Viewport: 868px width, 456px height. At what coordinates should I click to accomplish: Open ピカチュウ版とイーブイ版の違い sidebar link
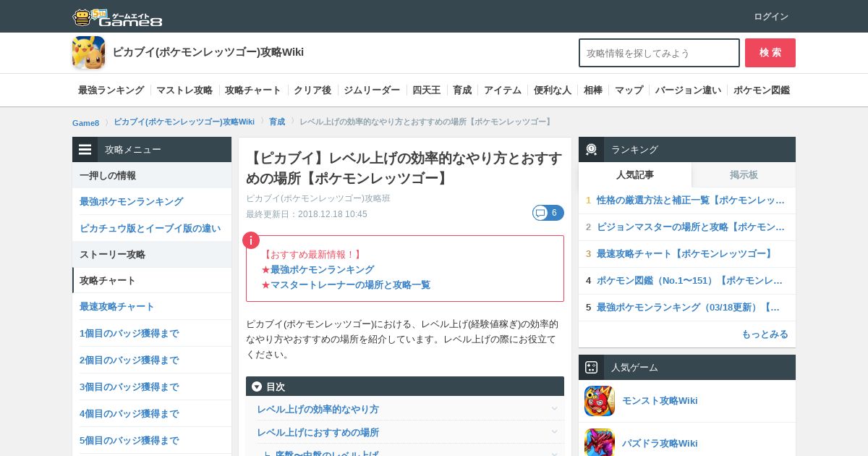pyautogui.click(x=150, y=229)
